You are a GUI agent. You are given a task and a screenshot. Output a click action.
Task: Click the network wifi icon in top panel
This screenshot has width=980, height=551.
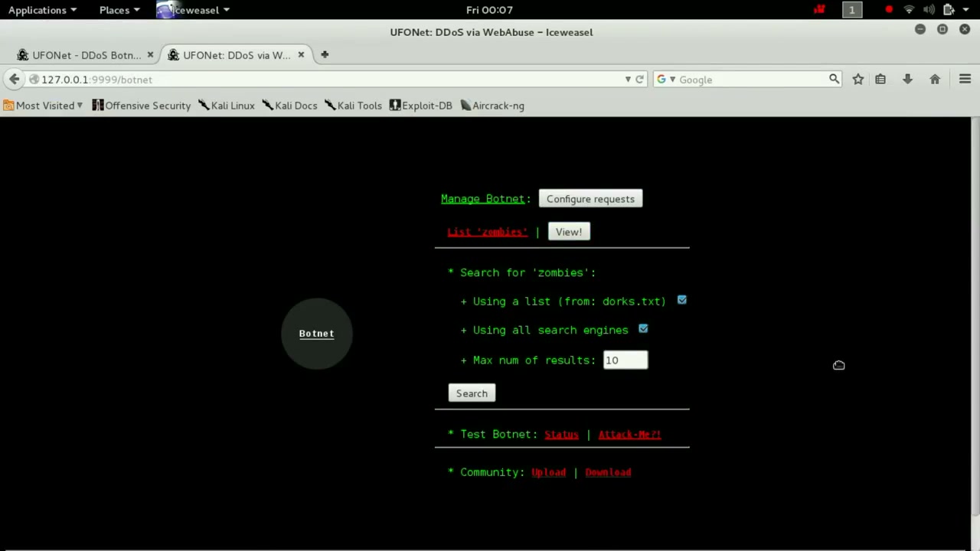909,10
